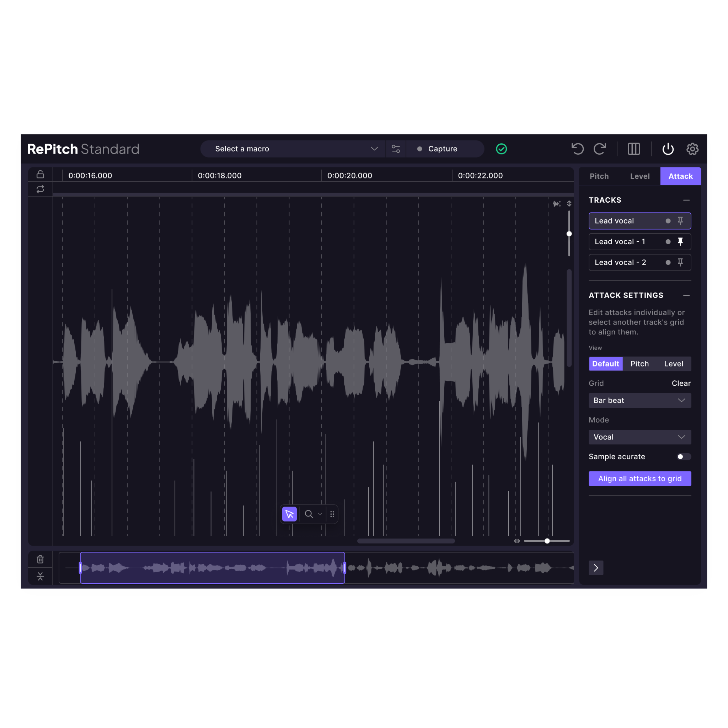728x728 pixels.
Task: Open the settings gear
Action: pyautogui.click(x=692, y=149)
